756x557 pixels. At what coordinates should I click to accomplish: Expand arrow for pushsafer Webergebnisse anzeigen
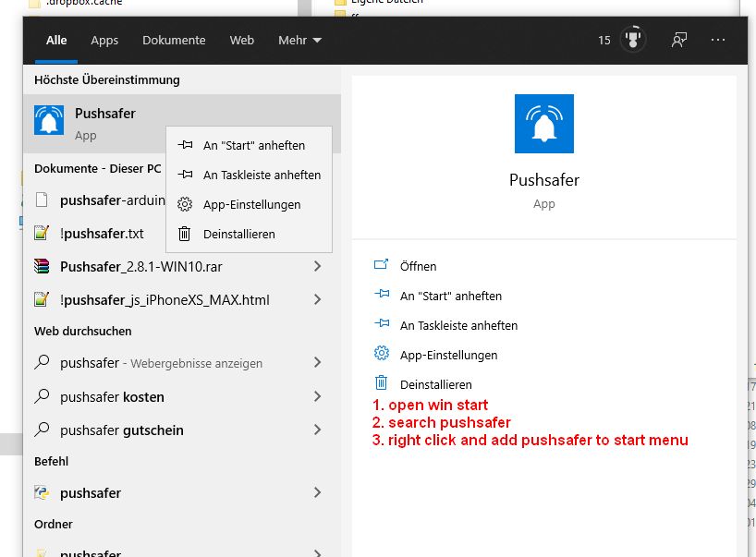tap(317, 362)
